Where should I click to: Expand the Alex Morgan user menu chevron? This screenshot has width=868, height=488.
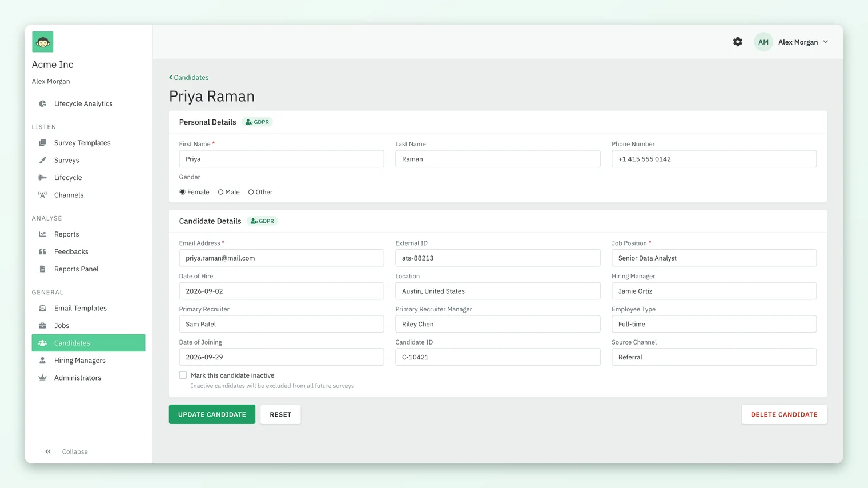coord(826,42)
